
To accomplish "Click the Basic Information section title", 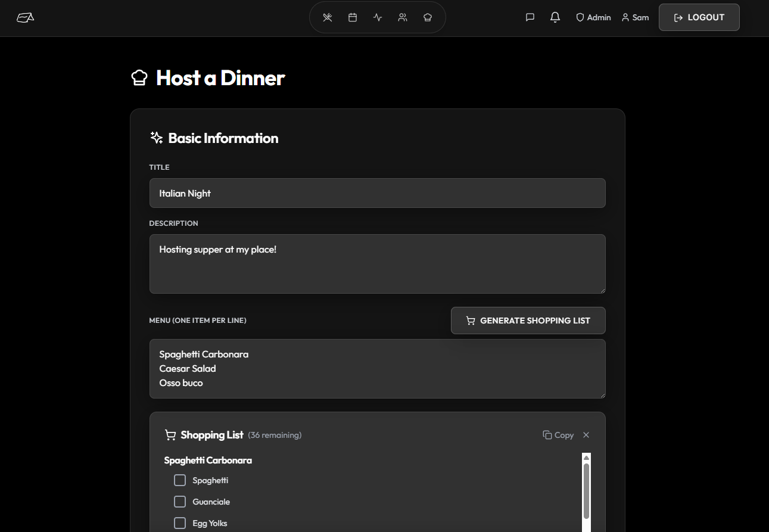I will coord(223,138).
